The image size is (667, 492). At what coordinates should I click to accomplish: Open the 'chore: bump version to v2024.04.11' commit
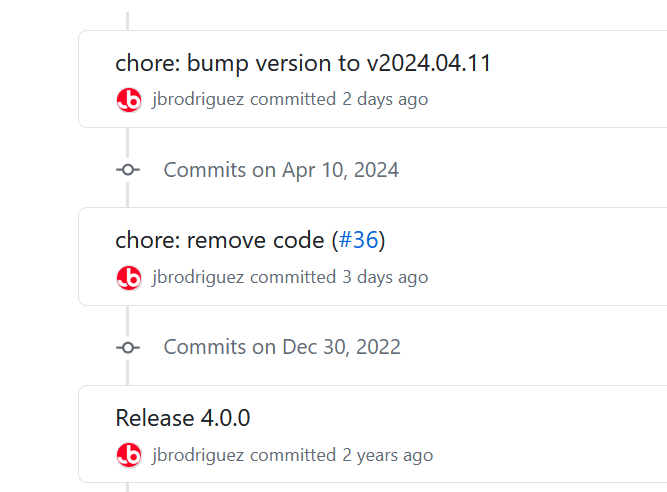(303, 63)
